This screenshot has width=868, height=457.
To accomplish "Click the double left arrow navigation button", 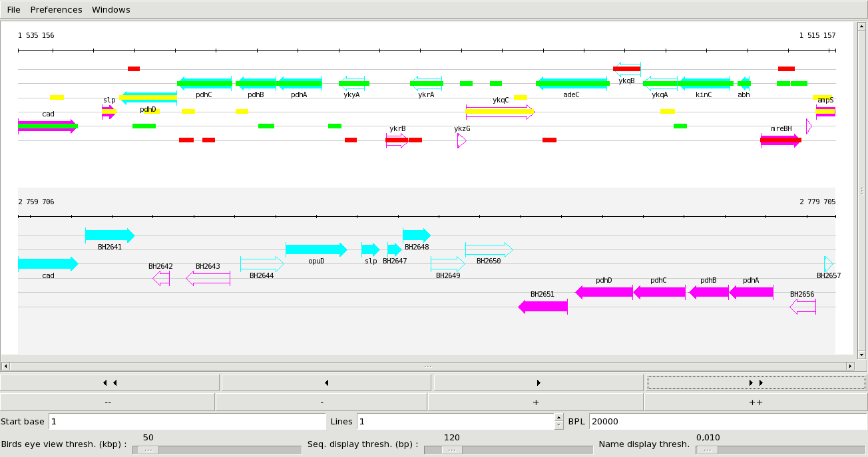I will [x=110, y=382].
